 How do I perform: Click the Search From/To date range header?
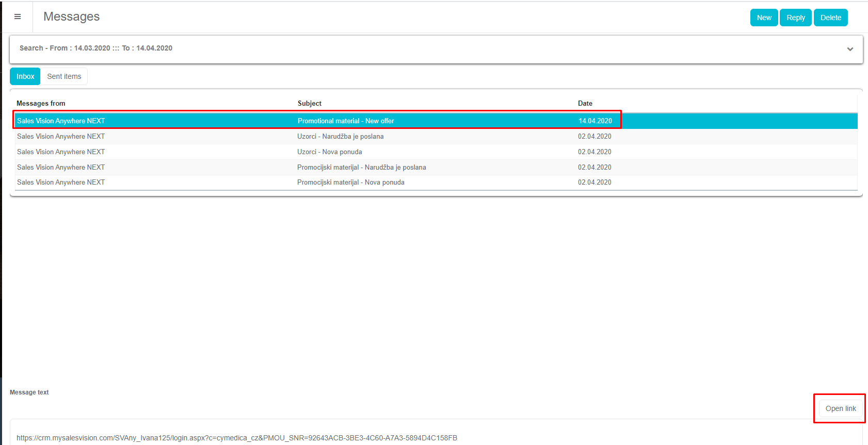(96, 48)
